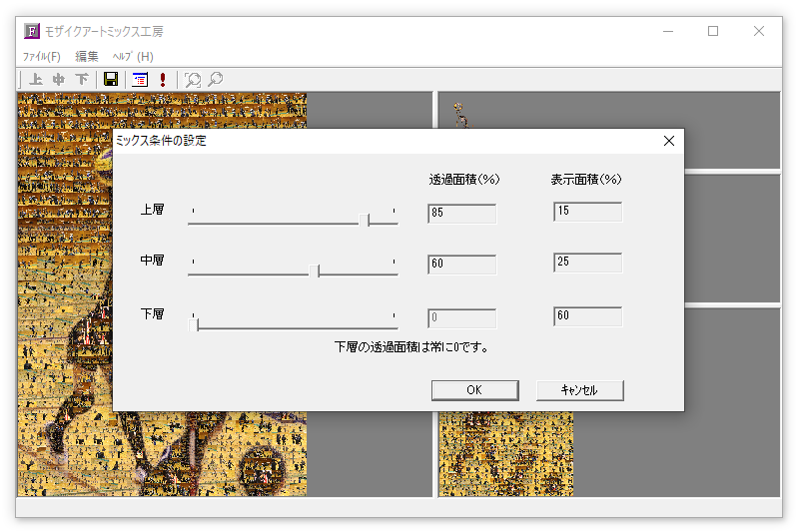This screenshot has height=532, width=799.
Task: Click the red exclamation mark icon
Action: [x=163, y=79]
